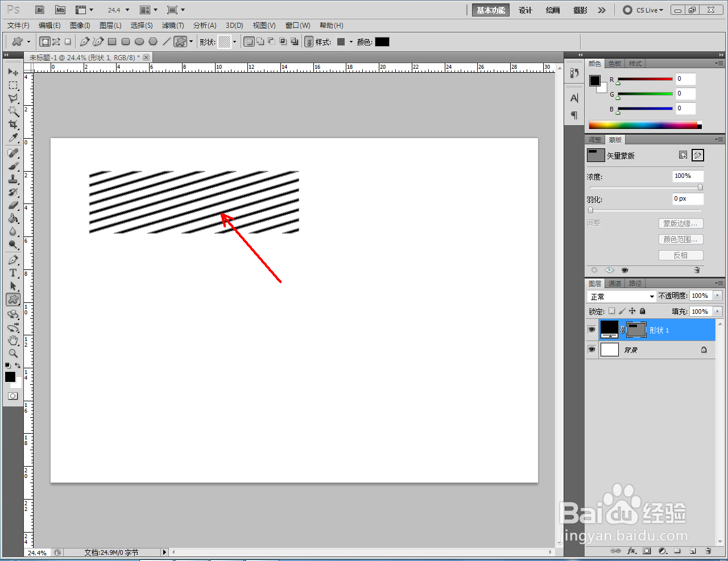Screen dimensions: 728x561
Task: Select the Path Selection tool
Action: pos(13,286)
